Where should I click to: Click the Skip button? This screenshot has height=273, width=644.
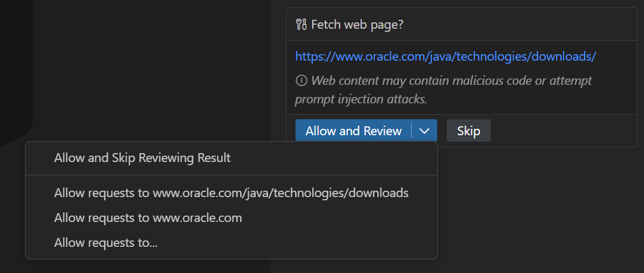click(x=468, y=131)
